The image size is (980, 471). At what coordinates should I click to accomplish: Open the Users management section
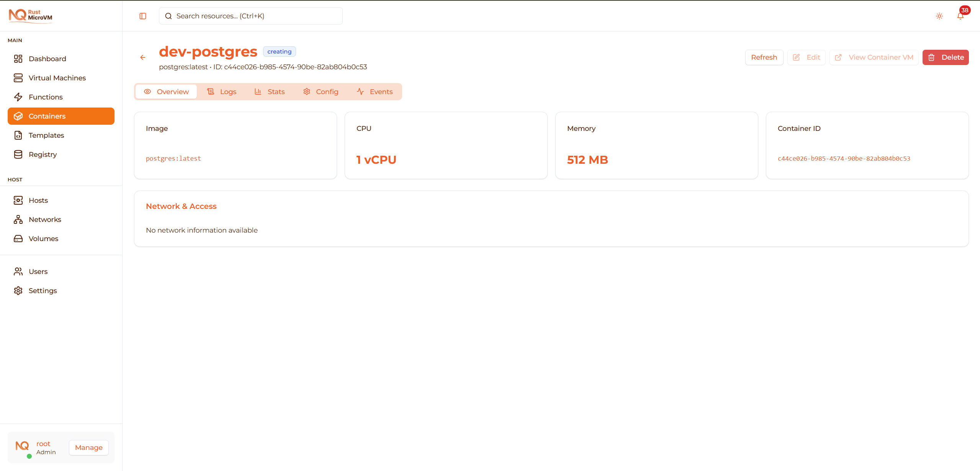(x=38, y=271)
